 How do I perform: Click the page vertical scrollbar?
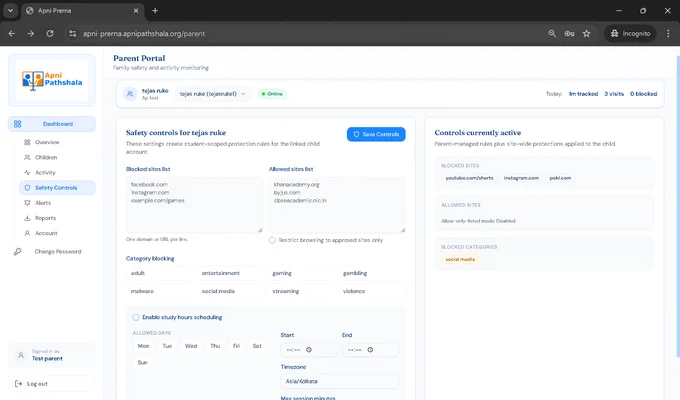pyautogui.click(x=678, y=206)
